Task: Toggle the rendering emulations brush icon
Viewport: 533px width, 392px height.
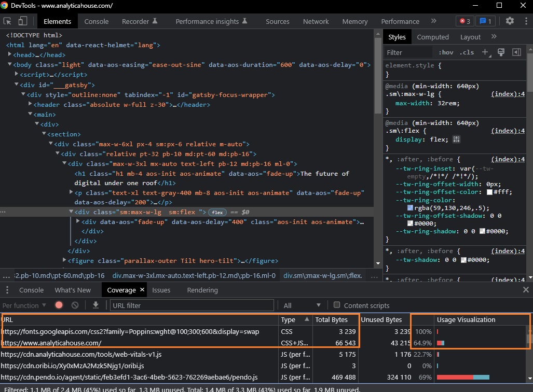Action: pos(501,52)
